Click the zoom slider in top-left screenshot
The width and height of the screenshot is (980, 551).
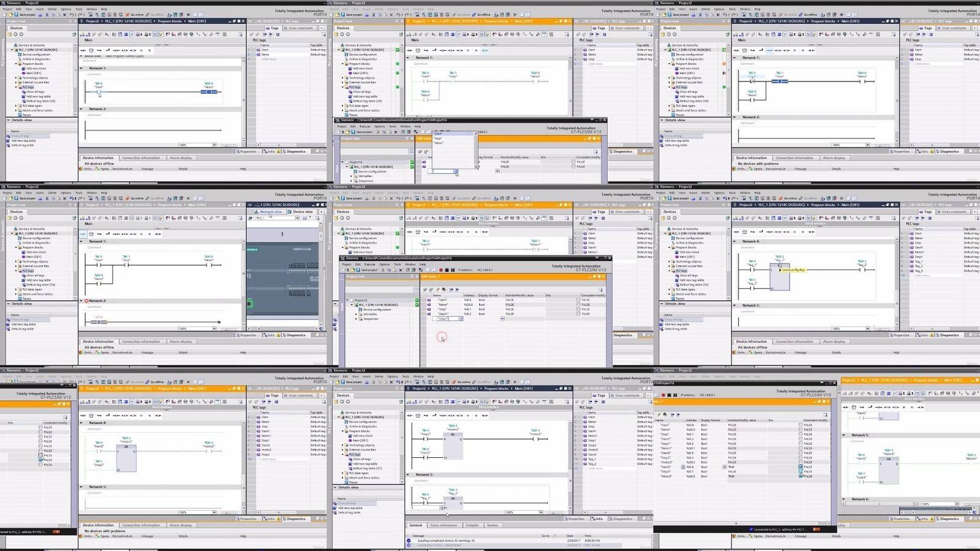point(228,145)
